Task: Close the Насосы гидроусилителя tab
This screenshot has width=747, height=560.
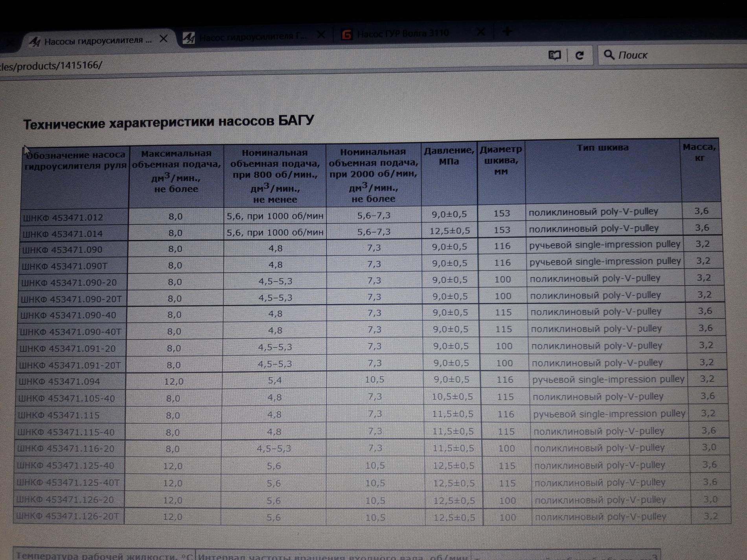Action: point(164,39)
